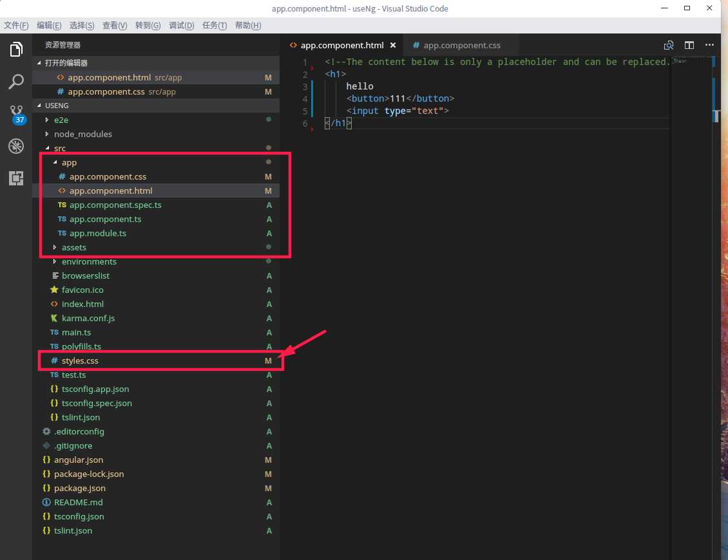Open app.component.css in app folder tree
The height and width of the screenshot is (560, 728).
coord(155,177)
